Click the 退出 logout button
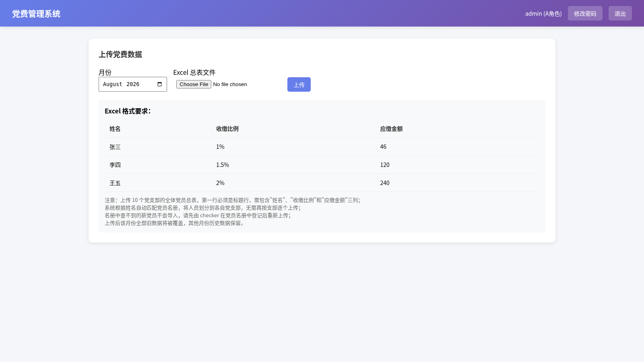The width and height of the screenshot is (644, 362). click(x=620, y=13)
